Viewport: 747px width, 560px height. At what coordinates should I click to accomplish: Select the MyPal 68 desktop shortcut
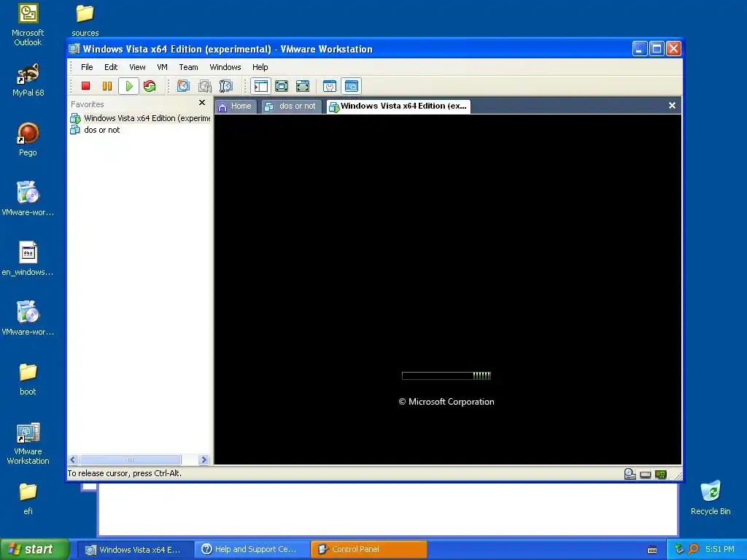click(x=28, y=80)
